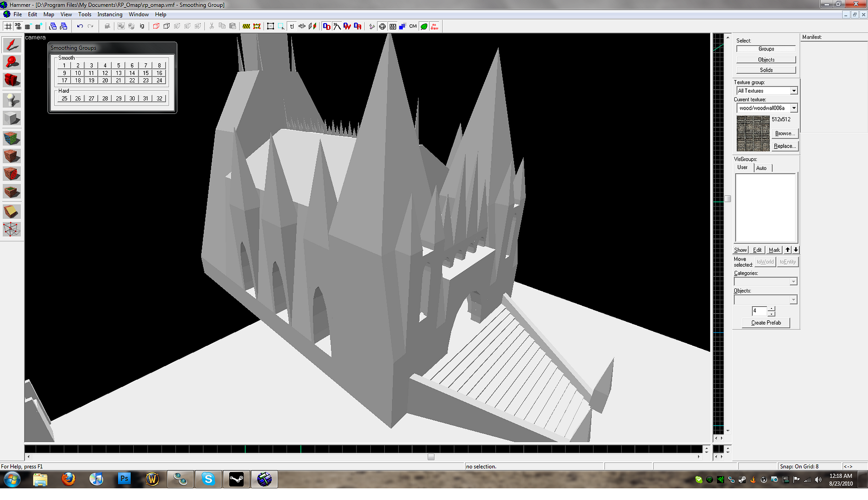Click the Create Prefab button
868x500 pixels.
(766, 323)
